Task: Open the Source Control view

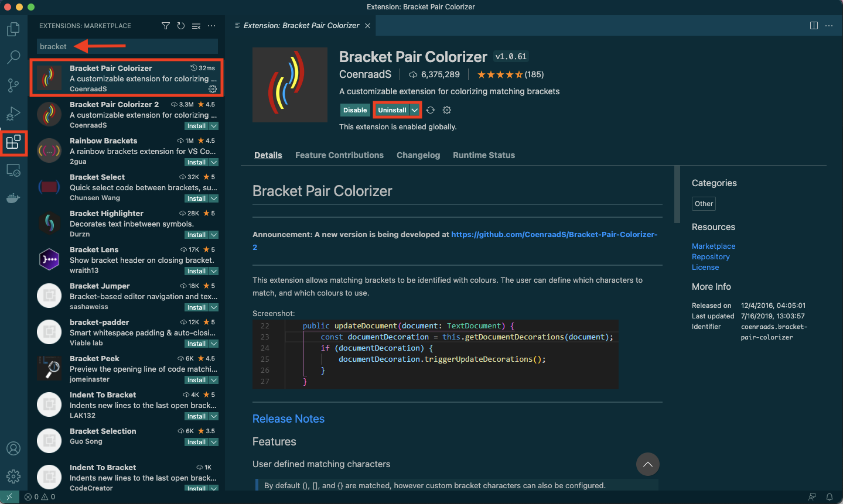Action: 13,85
